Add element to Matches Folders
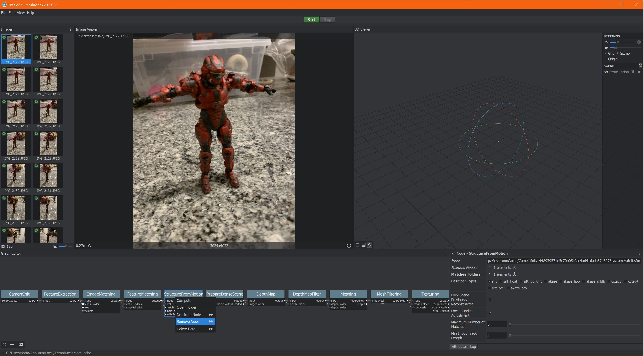The image size is (644, 356). [x=514, y=274]
